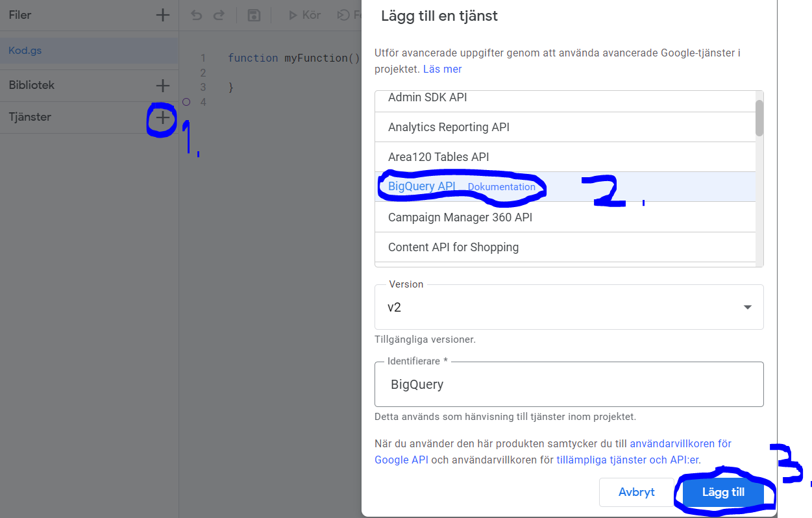Image resolution: width=812 pixels, height=518 pixels.
Task: Run the script with Kör button
Action: tap(304, 15)
